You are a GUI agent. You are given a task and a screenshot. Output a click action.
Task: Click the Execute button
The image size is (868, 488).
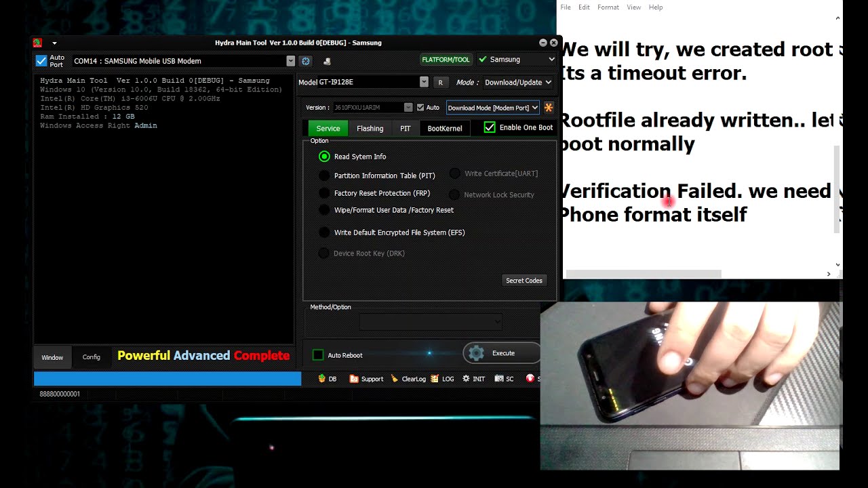pyautogui.click(x=502, y=353)
